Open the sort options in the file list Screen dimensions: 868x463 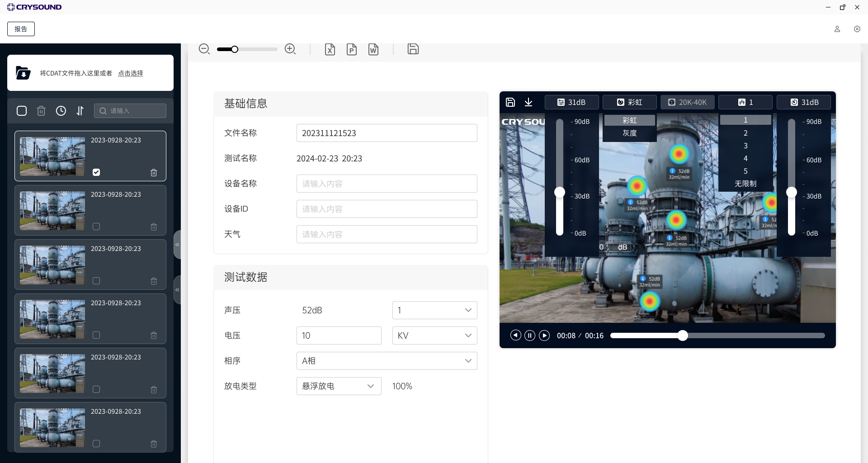[x=80, y=110]
